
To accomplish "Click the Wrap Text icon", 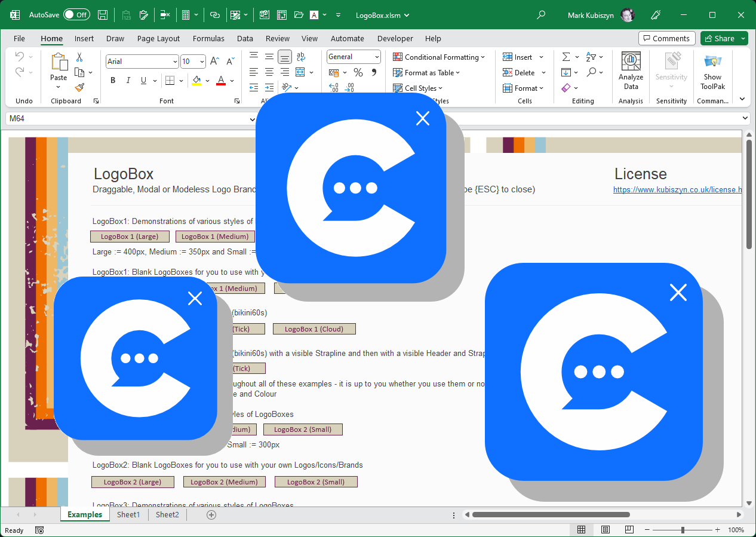I will click(x=300, y=57).
